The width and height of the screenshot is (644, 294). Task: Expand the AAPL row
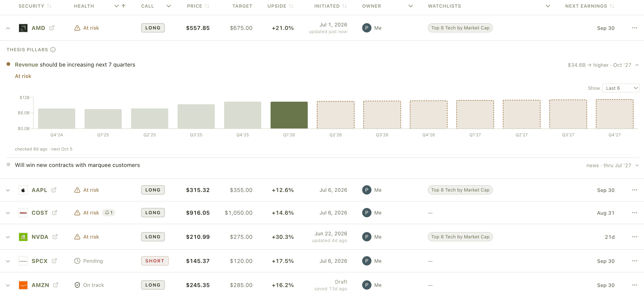click(8, 190)
